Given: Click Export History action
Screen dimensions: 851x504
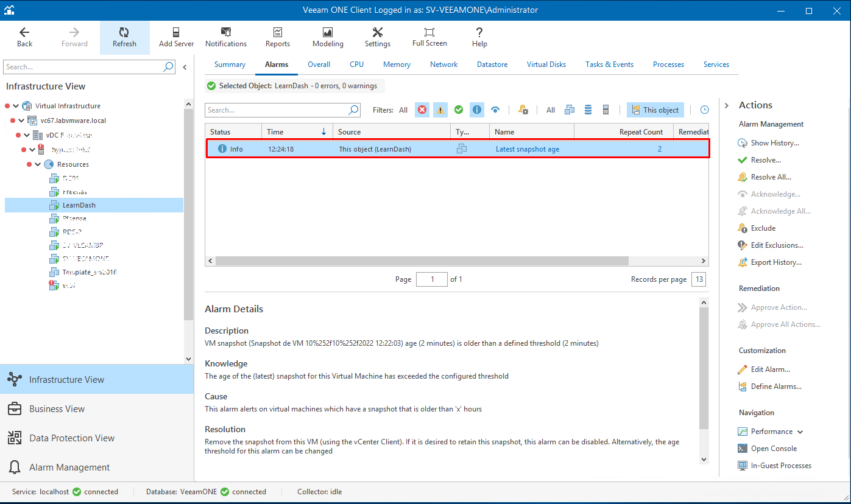Looking at the screenshot, I should pyautogui.click(x=769, y=262).
